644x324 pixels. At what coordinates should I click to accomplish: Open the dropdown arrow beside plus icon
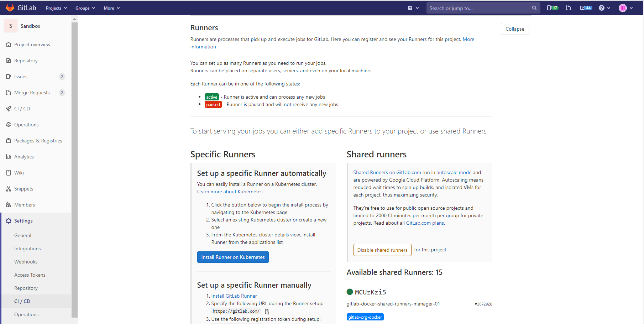pyautogui.click(x=417, y=8)
